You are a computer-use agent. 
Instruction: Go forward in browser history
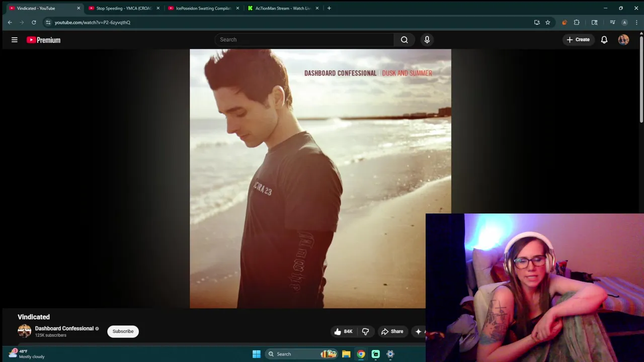tap(22, 22)
